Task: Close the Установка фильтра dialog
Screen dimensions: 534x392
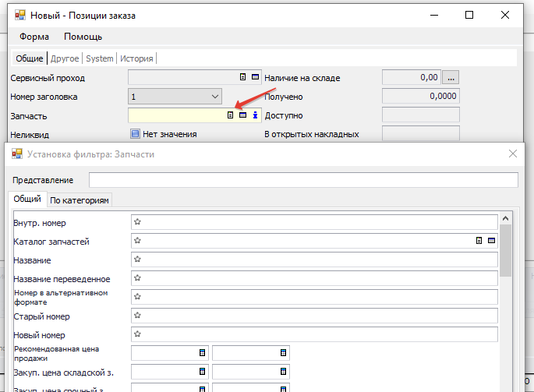Action: (x=512, y=154)
